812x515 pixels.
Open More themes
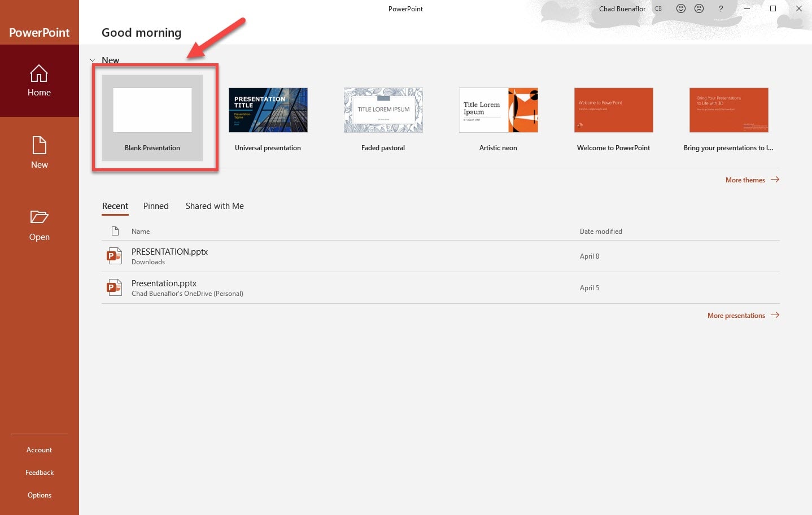tap(745, 180)
